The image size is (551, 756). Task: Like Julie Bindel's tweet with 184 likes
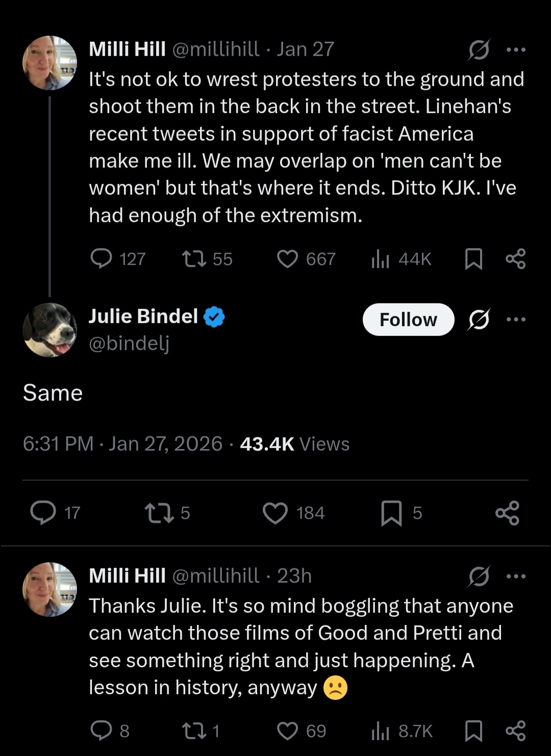pyautogui.click(x=275, y=512)
